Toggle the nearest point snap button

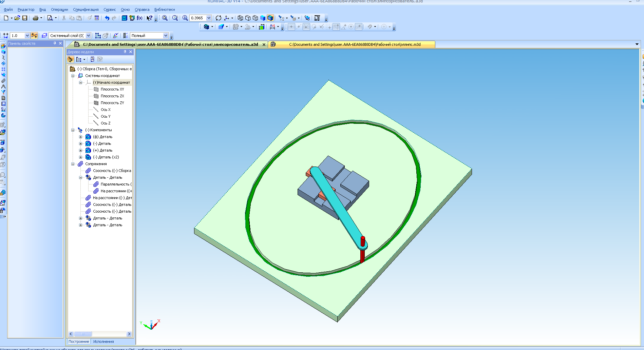coord(291,27)
